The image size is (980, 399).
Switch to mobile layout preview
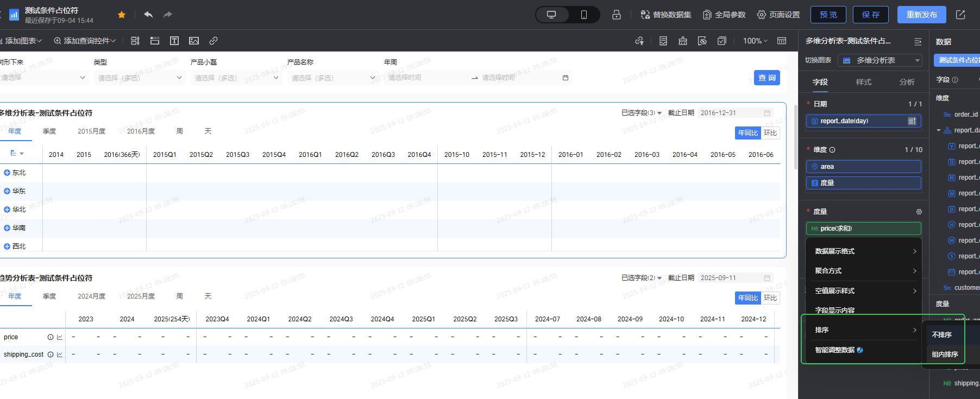[583, 15]
